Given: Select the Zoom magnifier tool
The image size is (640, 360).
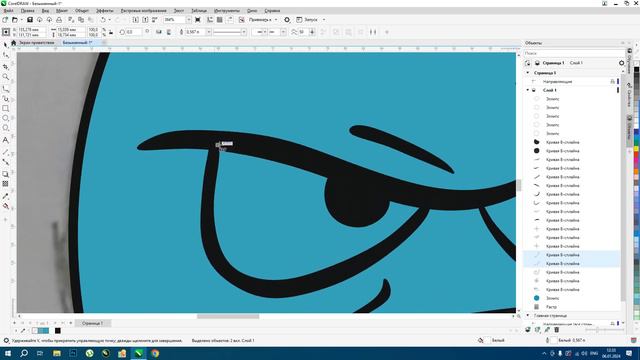Looking at the screenshot, I should tap(5, 77).
